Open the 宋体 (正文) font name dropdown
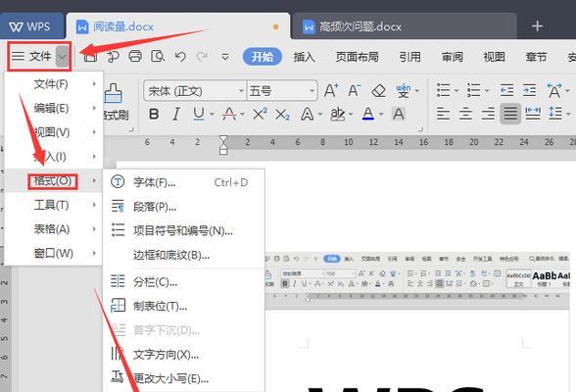Screen dimensions: 576x392 coord(194,91)
